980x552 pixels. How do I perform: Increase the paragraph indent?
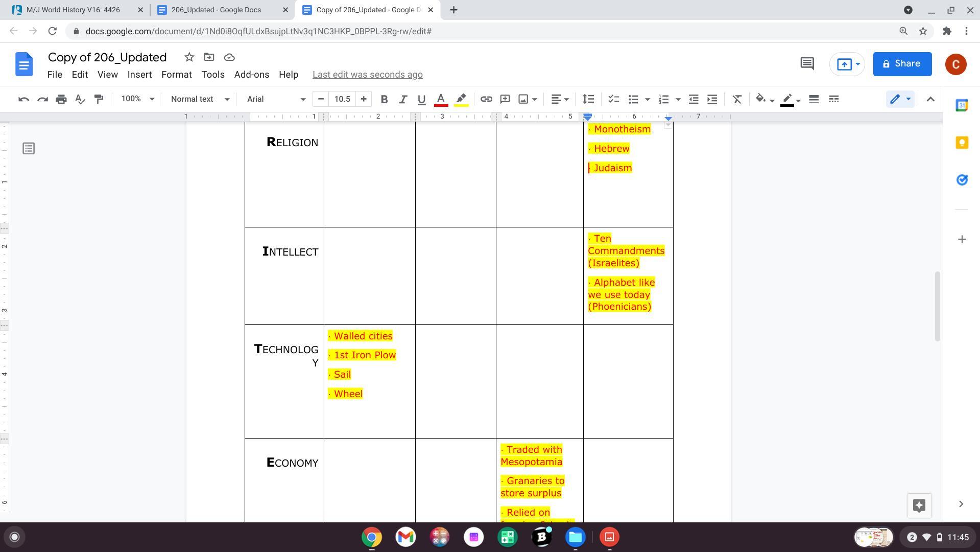712,99
